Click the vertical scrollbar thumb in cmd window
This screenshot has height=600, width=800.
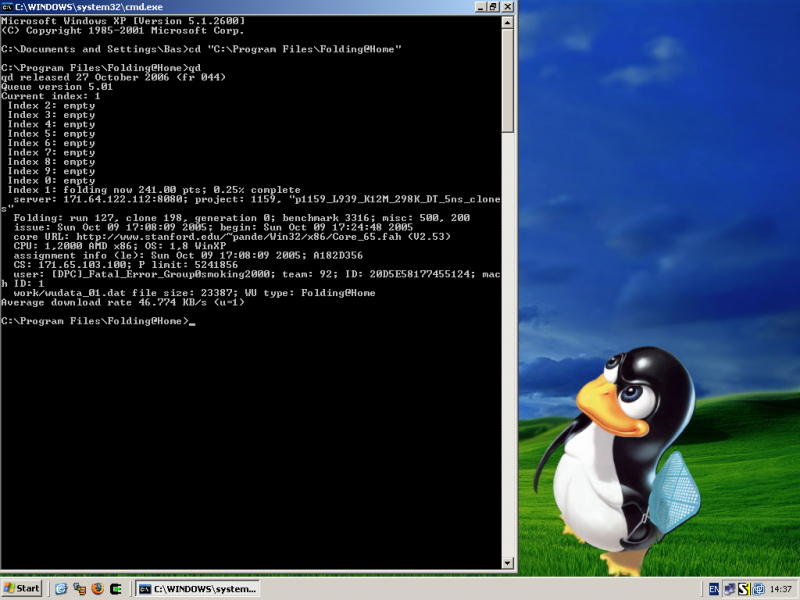click(x=507, y=81)
